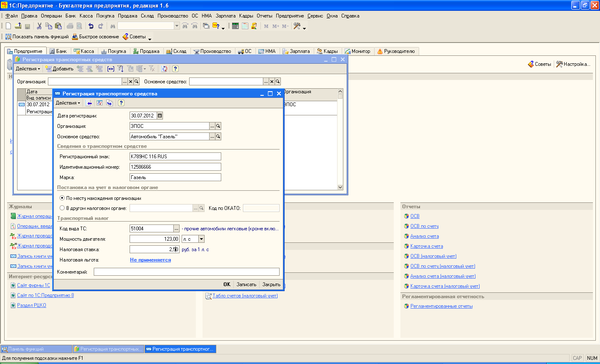The image size is (600, 364).
Task: Click the Copy icon in main toolbar
Action: [49, 26]
